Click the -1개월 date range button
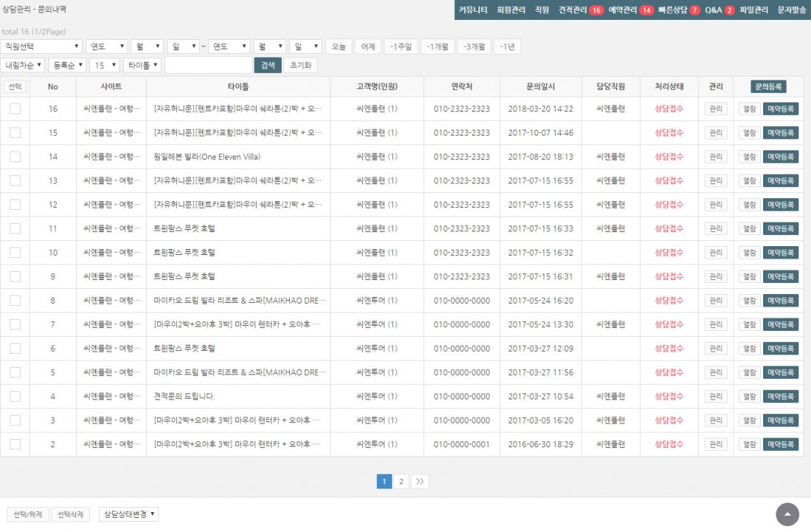811x532 pixels. tap(437, 46)
